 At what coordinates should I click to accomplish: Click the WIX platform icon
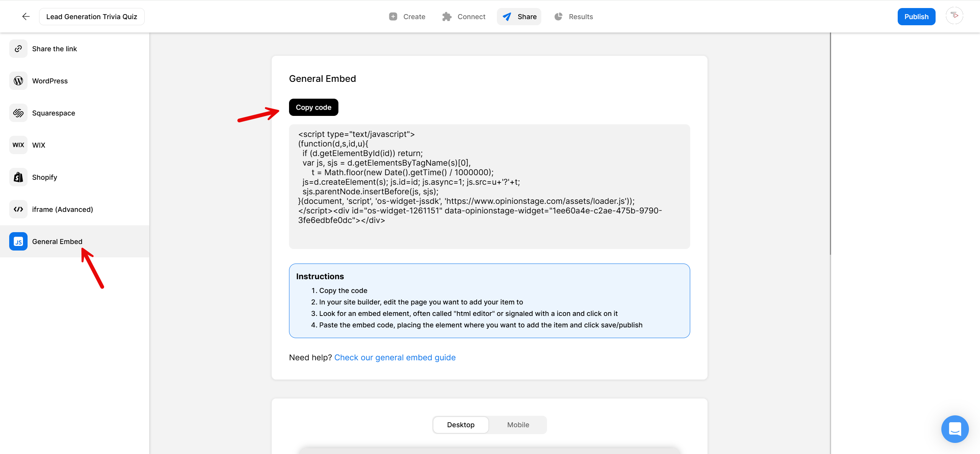click(18, 145)
